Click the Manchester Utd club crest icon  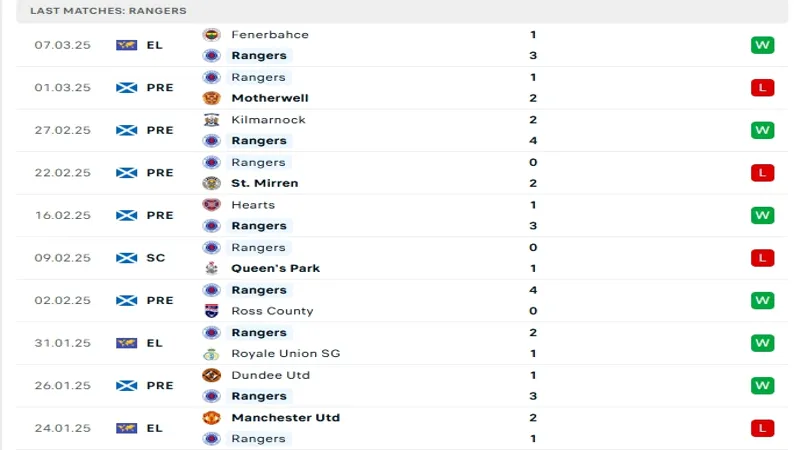(211, 418)
